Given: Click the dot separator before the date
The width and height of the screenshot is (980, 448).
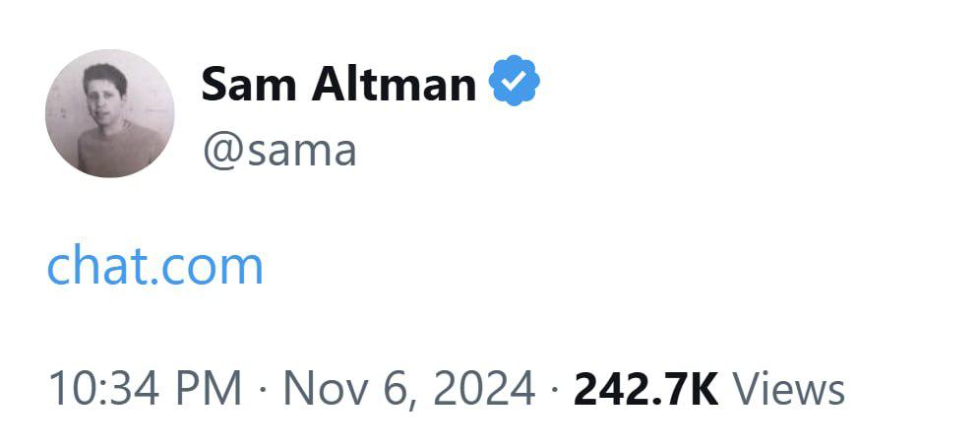Looking at the screenshot, I should [263, 390].
